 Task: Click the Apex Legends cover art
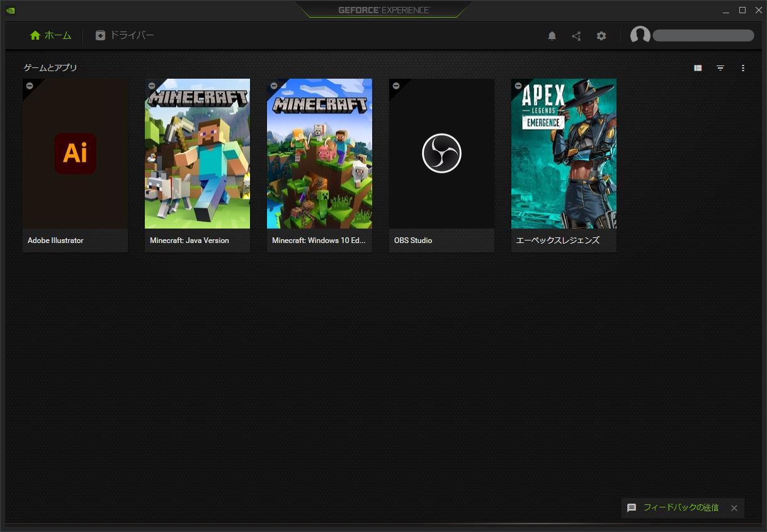point(564,154)
